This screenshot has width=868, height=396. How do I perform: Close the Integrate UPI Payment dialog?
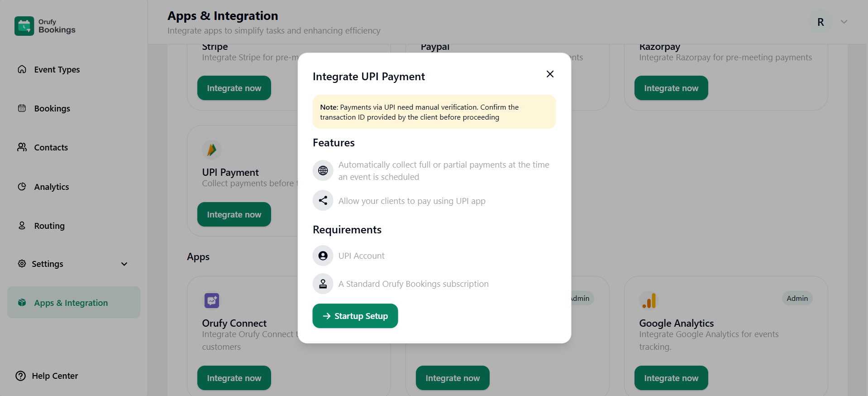(x=550, y=74)
